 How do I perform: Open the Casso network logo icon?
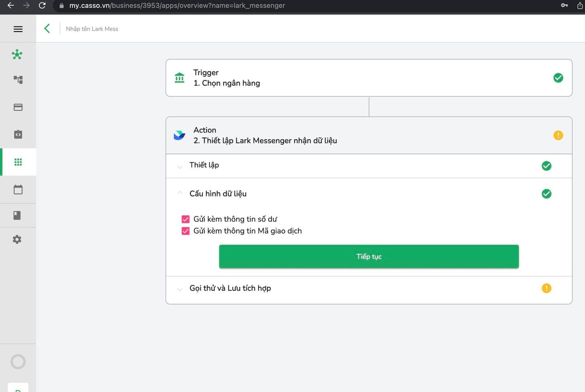tap(17, 54)
